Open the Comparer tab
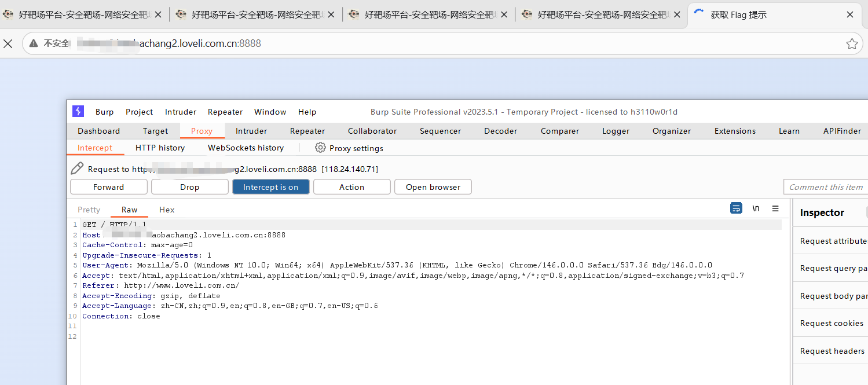This screenshot has height=385, width=868. click(560, 131)
